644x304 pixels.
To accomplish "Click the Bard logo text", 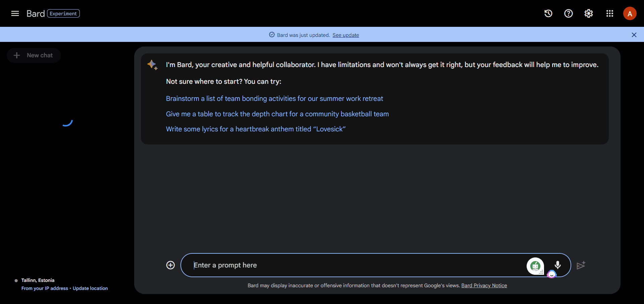I will [x=36, y=13].
